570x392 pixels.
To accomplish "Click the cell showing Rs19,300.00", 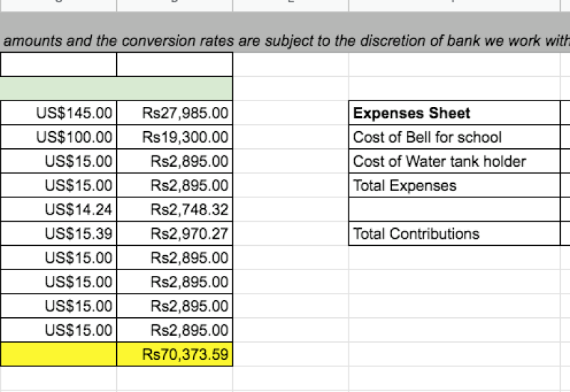I will tap(175, 137).
